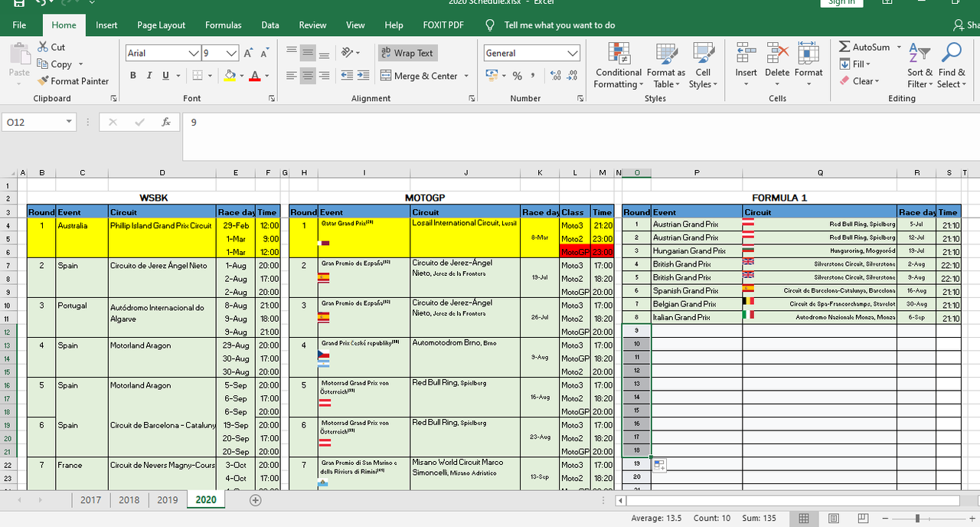Increase the indent
Viewport: 980px width, 527px height.
[x=363, y=76]
